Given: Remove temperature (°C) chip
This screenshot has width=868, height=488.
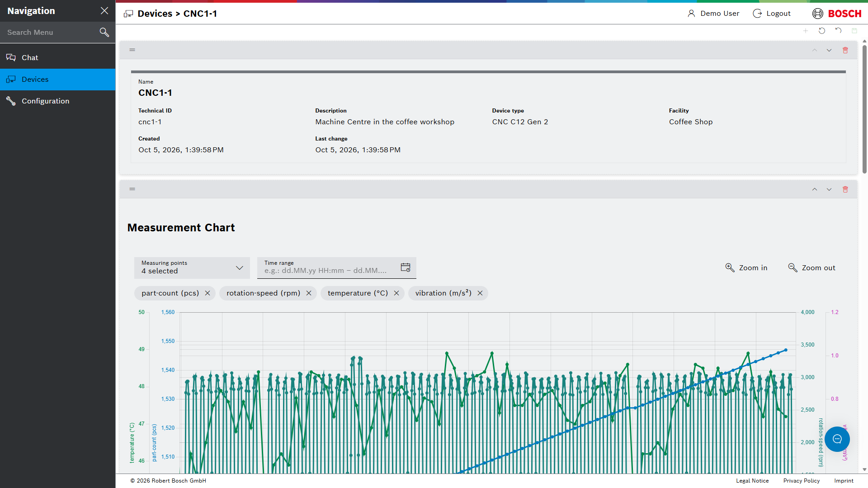Looking at the screenshot, I should [x=396, y=293].
